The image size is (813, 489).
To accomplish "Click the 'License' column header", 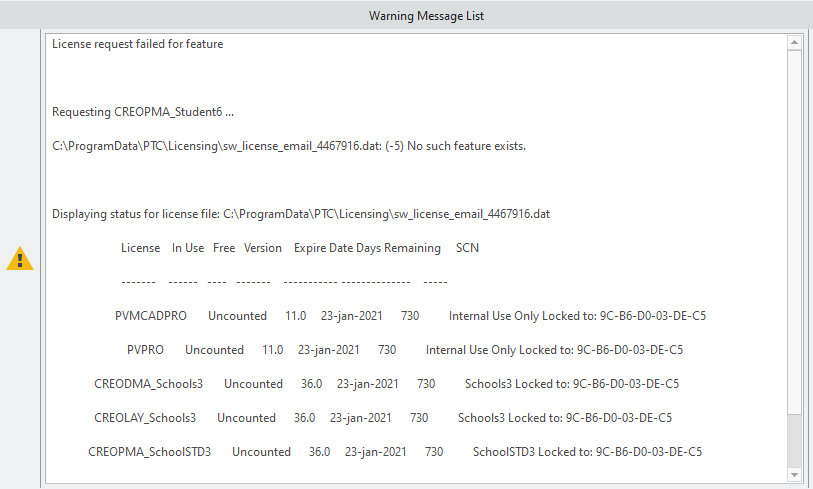I will 141,248.
